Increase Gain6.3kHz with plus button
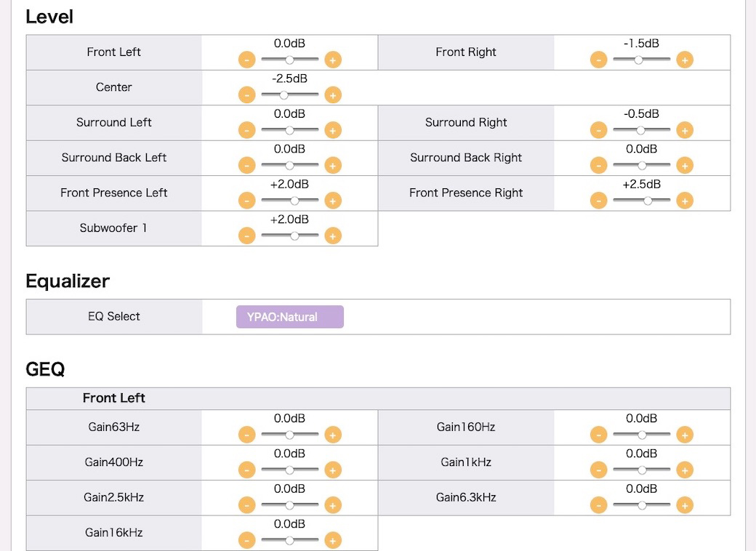 [685, 505]
